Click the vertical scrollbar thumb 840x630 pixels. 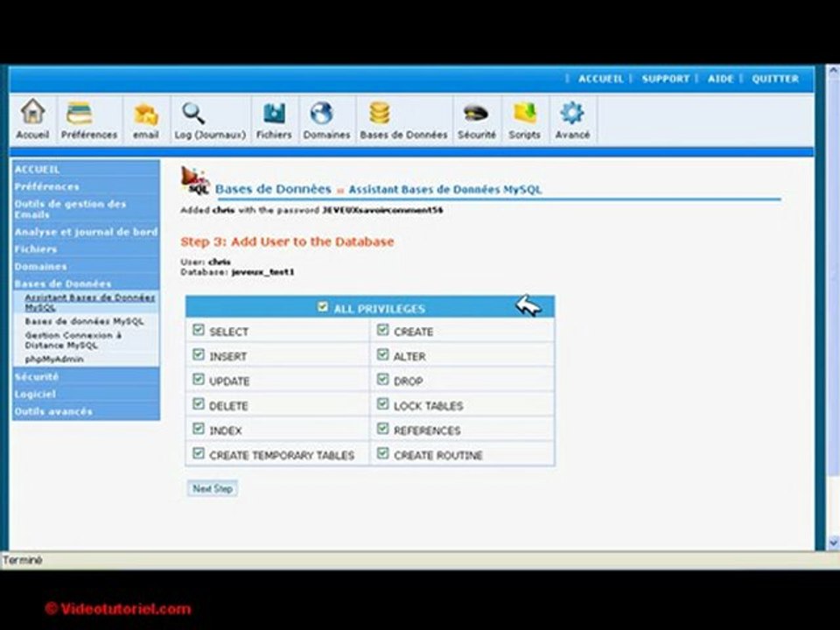833,276
